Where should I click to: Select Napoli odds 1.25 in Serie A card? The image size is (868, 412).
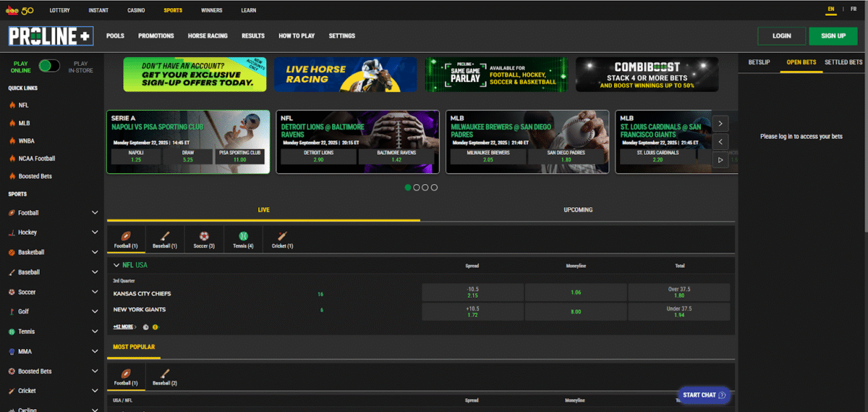[x=136, y=156]
